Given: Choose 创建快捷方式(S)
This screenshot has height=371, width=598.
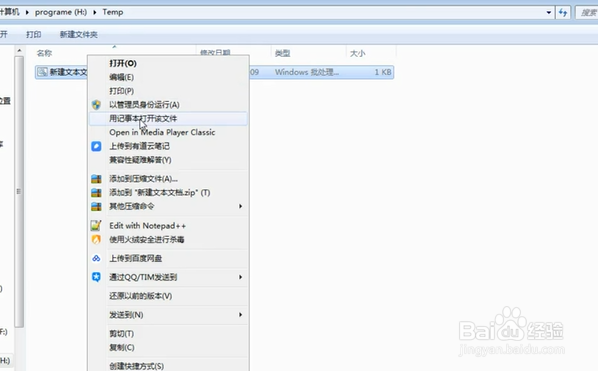Looking at the screenshot, I should tap(168, 366).
